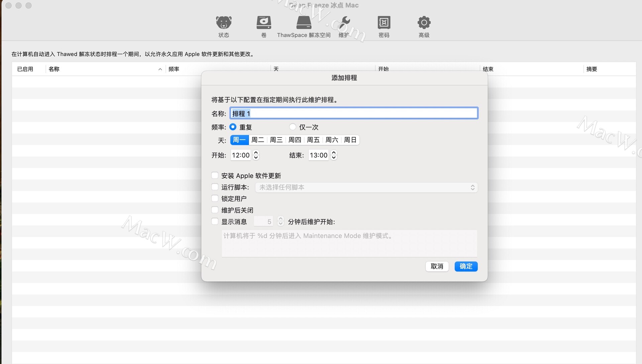Click the 结束 time field 13:00

pos(319,155)
